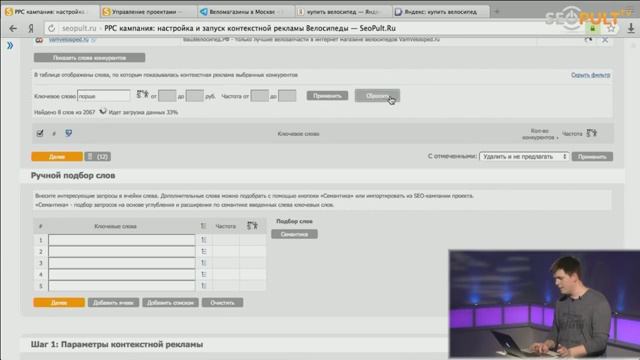Click refresh icon in vamvelosiped.ru row
Screen dimensions: 640x360
588,40
